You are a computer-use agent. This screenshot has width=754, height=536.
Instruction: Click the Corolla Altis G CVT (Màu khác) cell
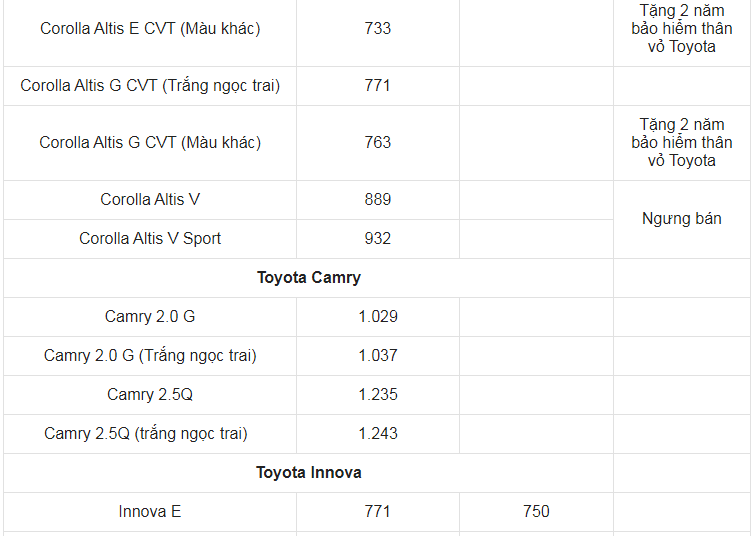point(150,143)
